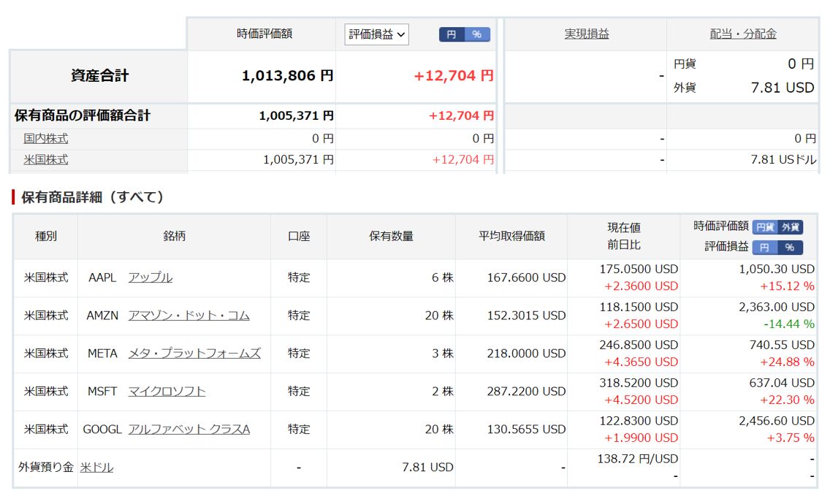The width and height of the screenshot is (830, 504).
Task: Click the 米ドル foreign deposit link
Action: coord(96,467)
